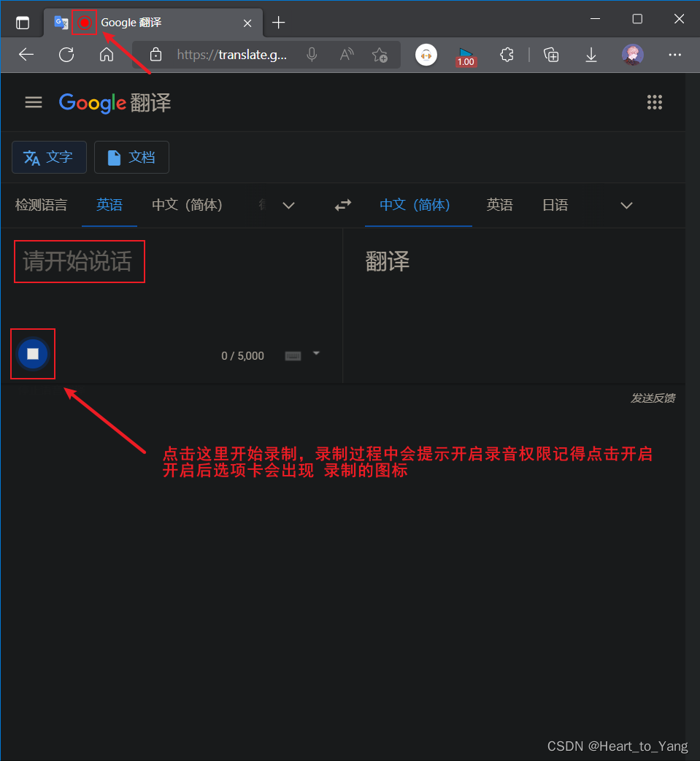Click the address bar URL translate.g...
Viewport: 700px width, 761px height.
tap(231, 55)
